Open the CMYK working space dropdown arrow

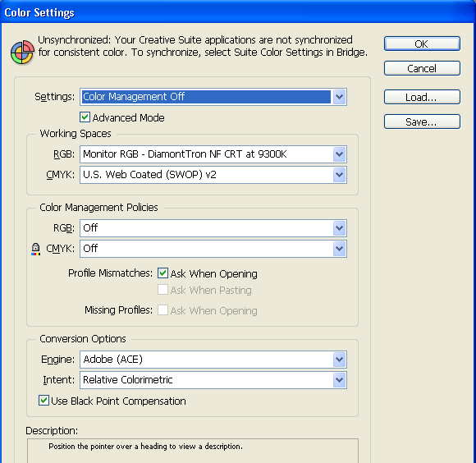coord(340,175)
